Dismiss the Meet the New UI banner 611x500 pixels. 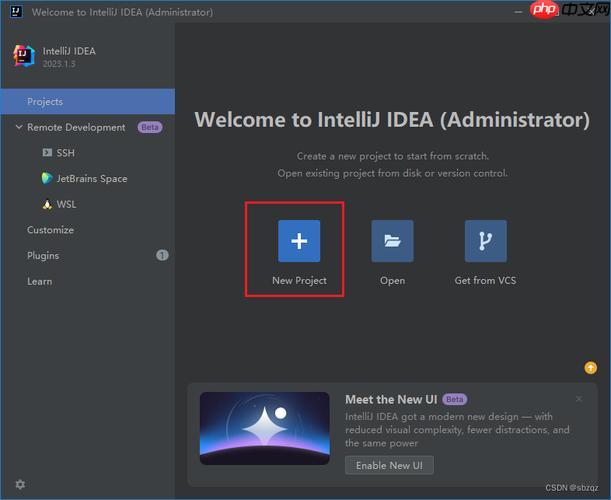coord(579,399)
